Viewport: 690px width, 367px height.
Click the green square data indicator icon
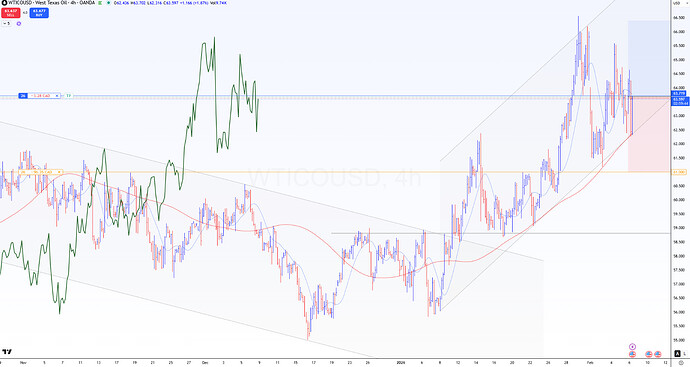click(99, 3)
